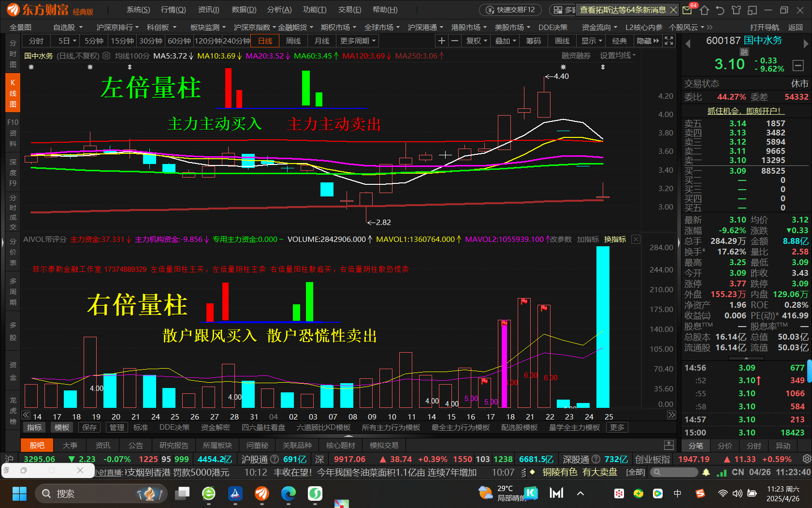Open the 分析(A) menu

tap(279, 10)
